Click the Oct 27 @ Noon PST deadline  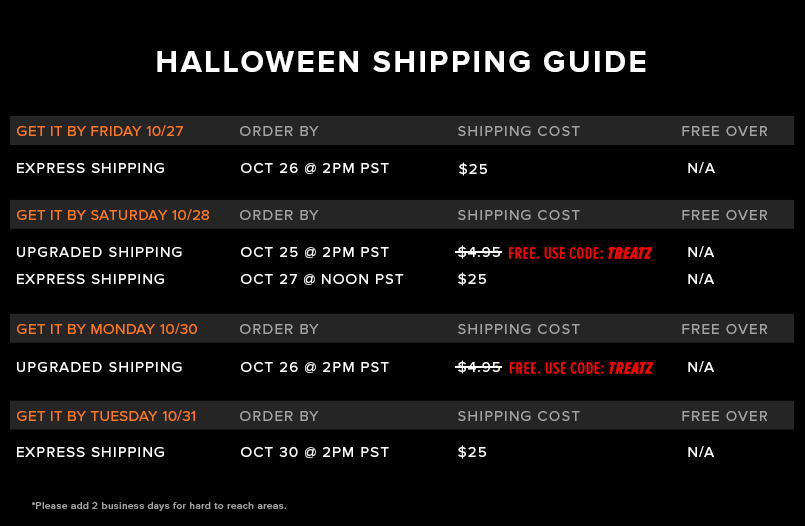[322, 279]
